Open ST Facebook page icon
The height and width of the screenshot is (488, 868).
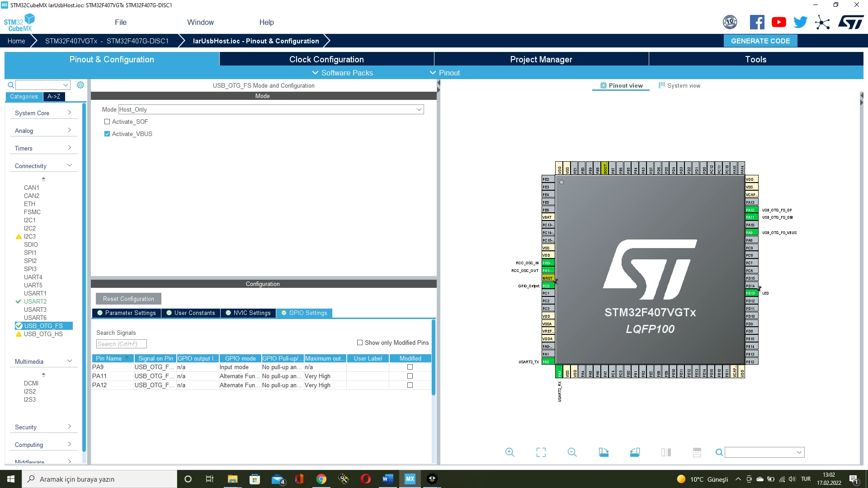click(757, 22)
